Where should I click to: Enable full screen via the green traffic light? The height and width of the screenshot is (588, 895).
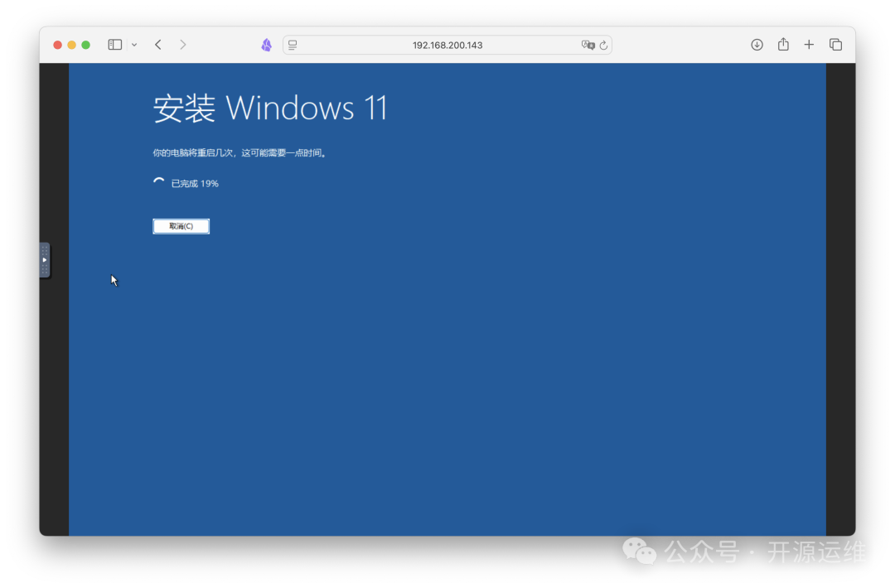tap(85, 44)
